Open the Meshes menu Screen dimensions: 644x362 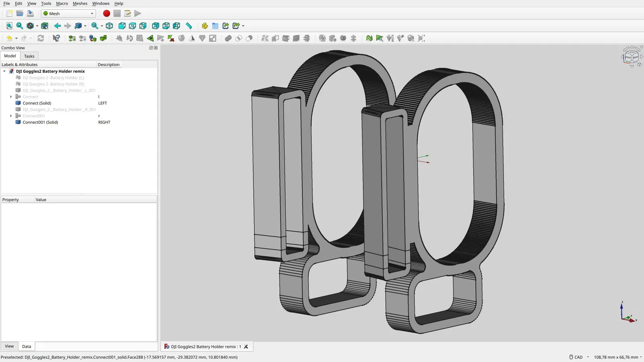tap(80, 3)
